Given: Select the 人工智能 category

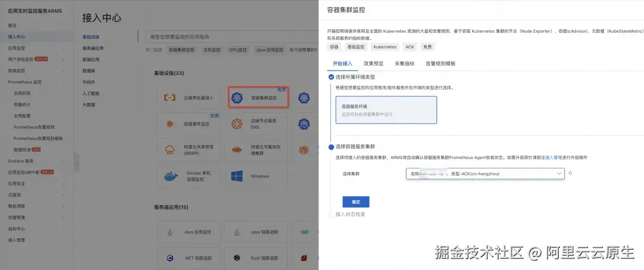Looking at the screenshot, I should click(91, 93).
